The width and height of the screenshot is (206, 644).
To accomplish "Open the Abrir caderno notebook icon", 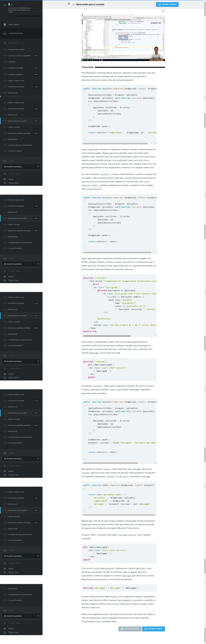I will coord(5,25).
